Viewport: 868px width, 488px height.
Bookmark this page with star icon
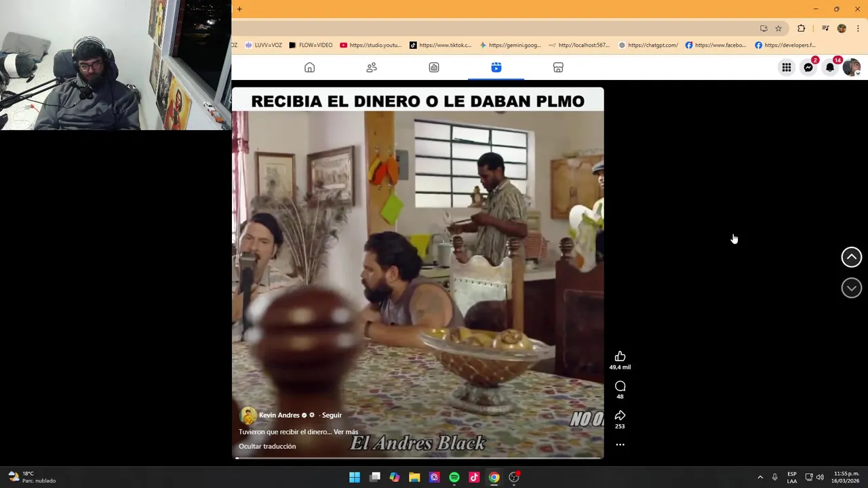tap(778, 28)
